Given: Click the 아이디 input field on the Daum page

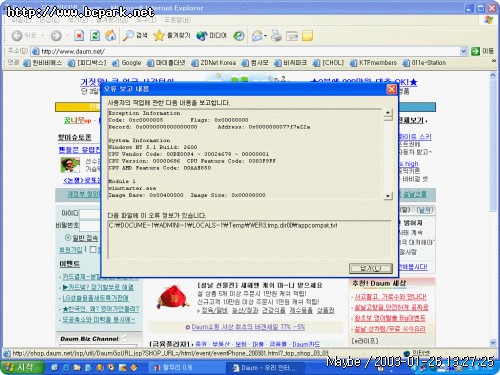Looking at the screenshot, I should point(90,214).
